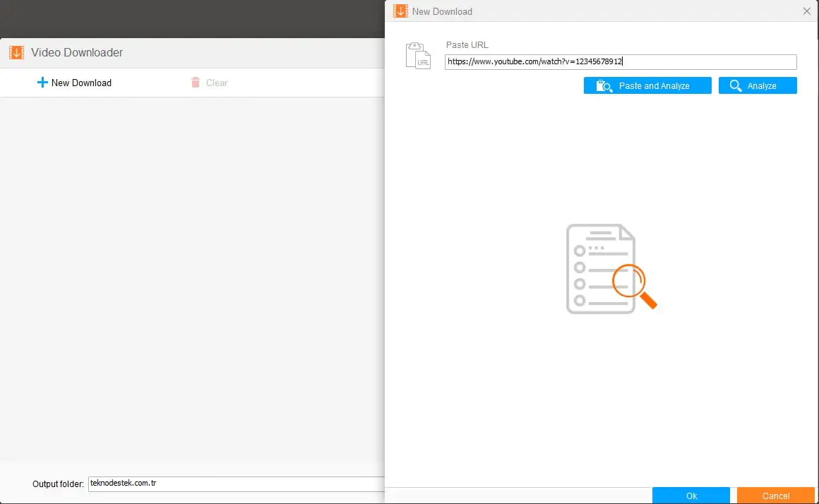Viewport: 819px width, 504px height.
Task: Click the Video Downloader app logo icon
Action: (17, 52)
